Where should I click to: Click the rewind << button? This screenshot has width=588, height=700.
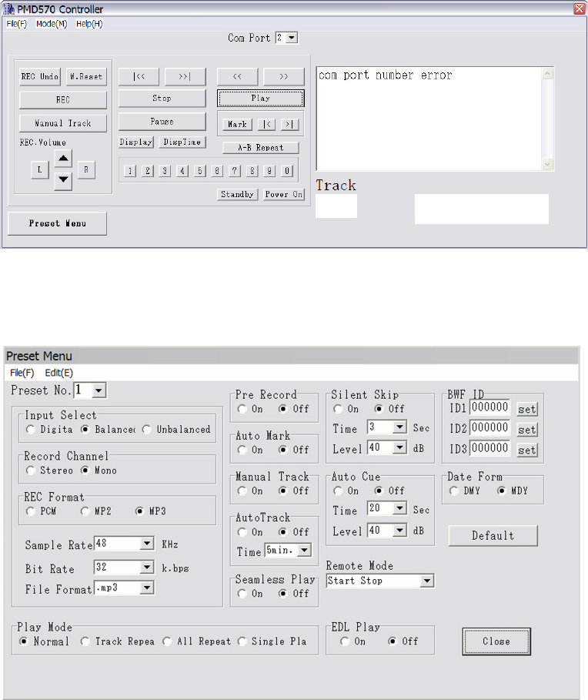pos(237,76)
